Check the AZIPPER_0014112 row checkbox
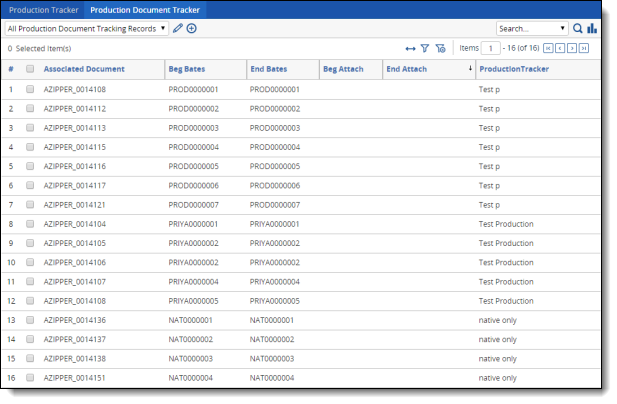Screen dimensions: 617x404 pos(30,108)
